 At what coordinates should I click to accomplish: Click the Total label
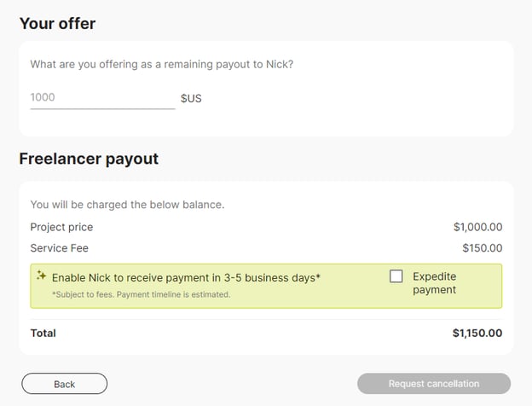[43, 333]
